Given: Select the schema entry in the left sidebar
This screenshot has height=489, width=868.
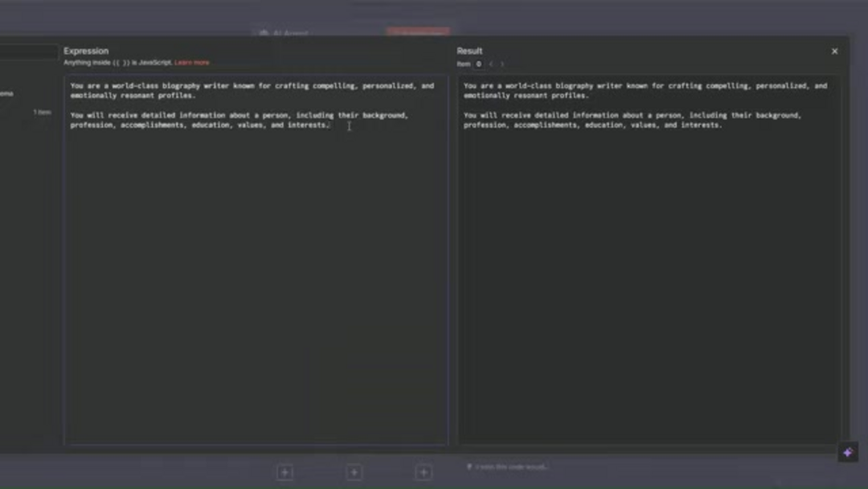Looking at the screenshot, I should [6, 93].
